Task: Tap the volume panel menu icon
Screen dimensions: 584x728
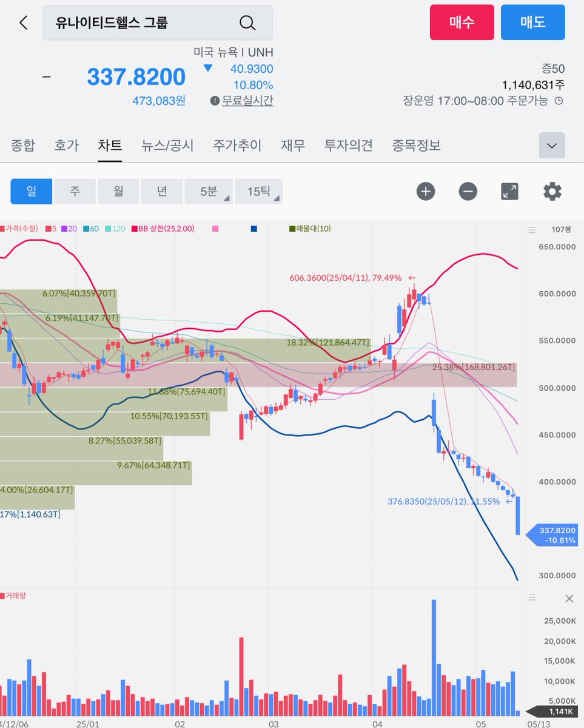Action: pos(532,598)
